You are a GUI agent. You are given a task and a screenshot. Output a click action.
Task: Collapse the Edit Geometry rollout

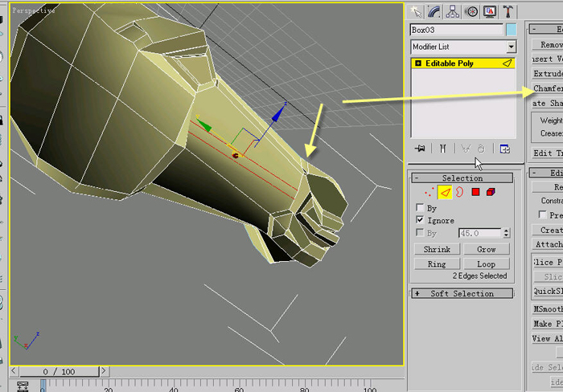click(x=546, y=173)
